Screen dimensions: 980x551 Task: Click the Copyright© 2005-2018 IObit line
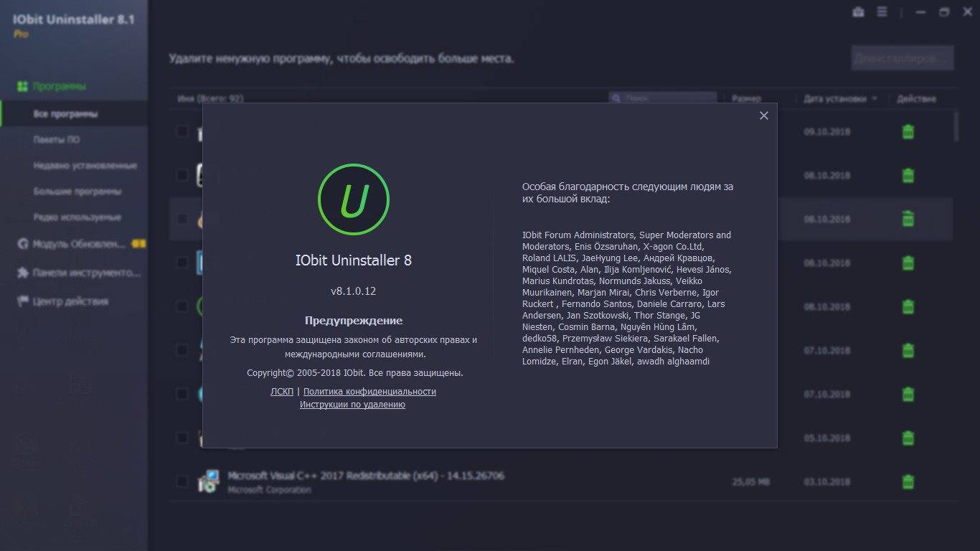(x=355, y=373)
